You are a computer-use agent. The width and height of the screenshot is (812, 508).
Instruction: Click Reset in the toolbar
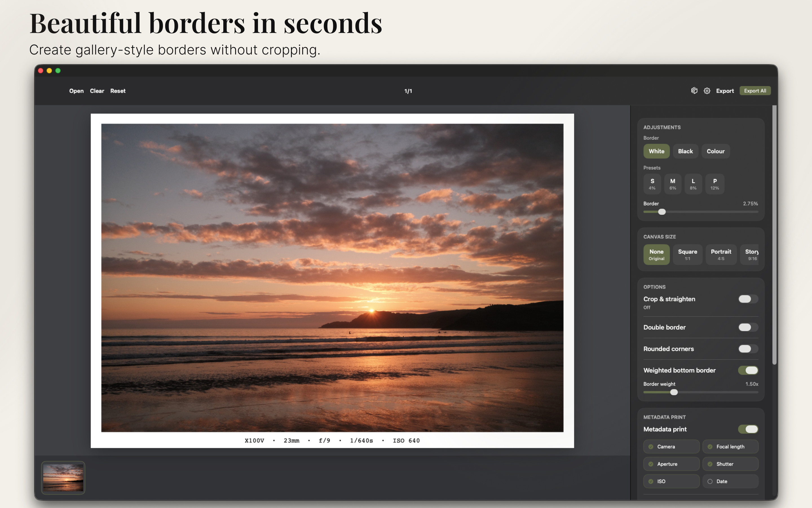pyautogui.click(x=118, y=91)
